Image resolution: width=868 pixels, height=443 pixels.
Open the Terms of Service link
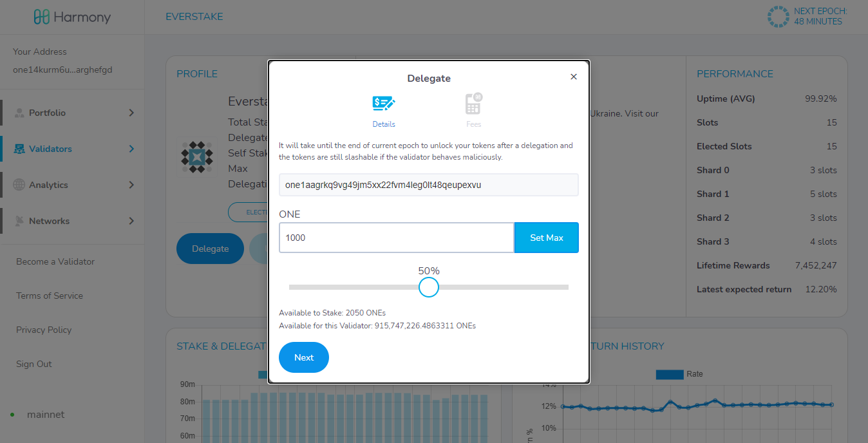coord(50,296)
